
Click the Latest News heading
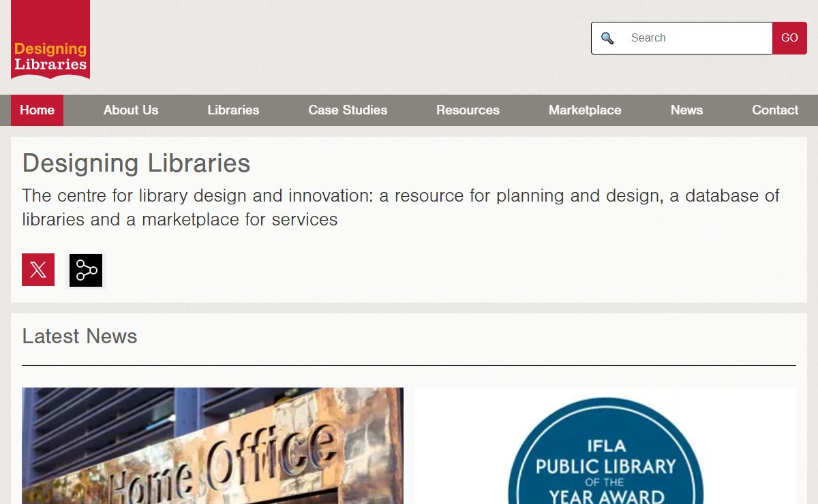click(80, 336)
